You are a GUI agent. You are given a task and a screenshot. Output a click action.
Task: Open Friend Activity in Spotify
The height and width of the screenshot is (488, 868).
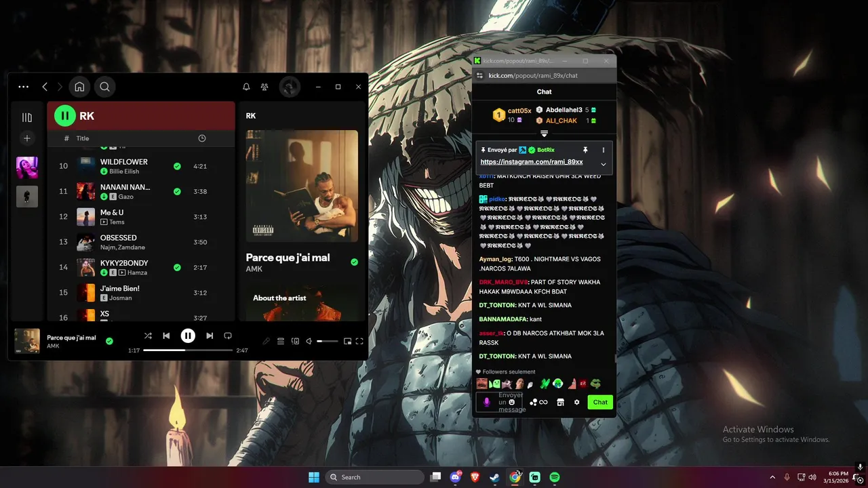[x=264, y=87]
